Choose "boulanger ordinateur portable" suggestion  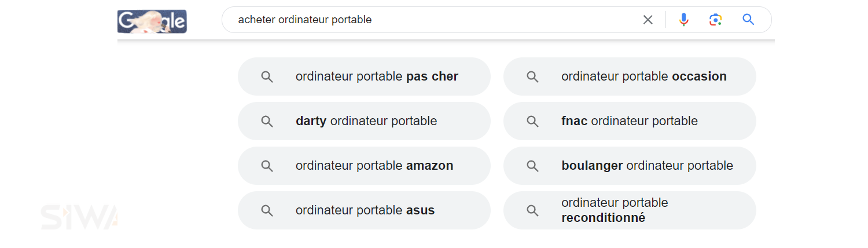tap(647, 166)
